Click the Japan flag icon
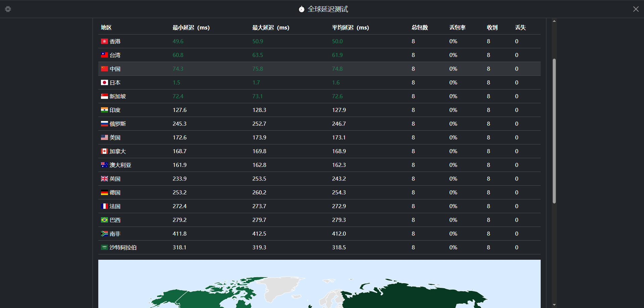The image size is (644, 308). pos(104,82)
